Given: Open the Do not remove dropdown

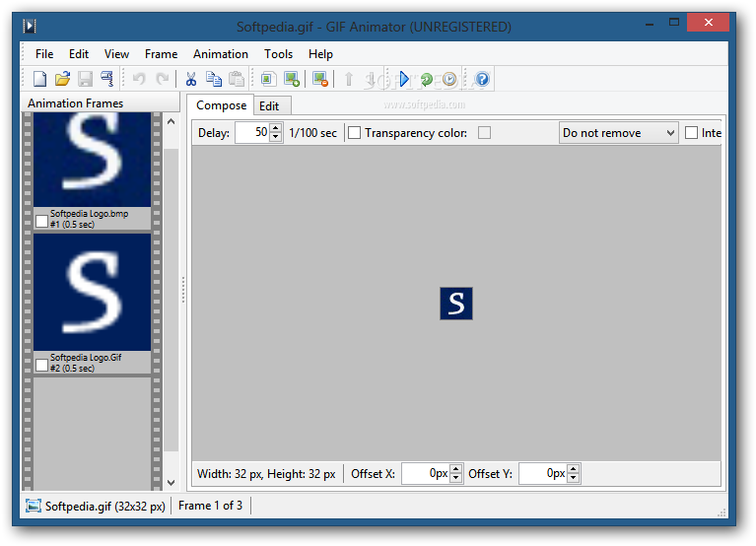Looking at the screenshot, I should pyautogui.click(x=619, y=132).
